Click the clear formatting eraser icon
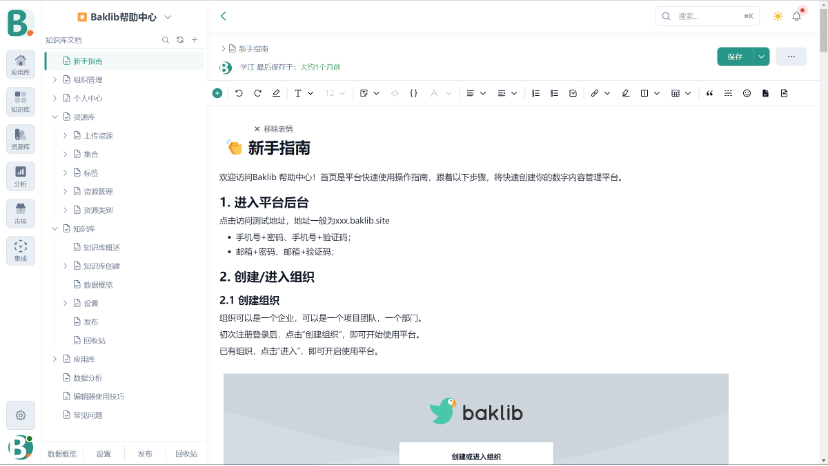This screenshot has height=466, width=828. pos(276,93)
